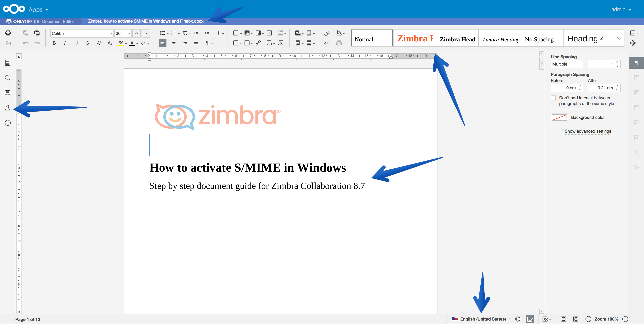Image resolution: width=644 pixels, height=324 pixels.
Task: Click the Save icon below Print
Action: pos(8,43)
